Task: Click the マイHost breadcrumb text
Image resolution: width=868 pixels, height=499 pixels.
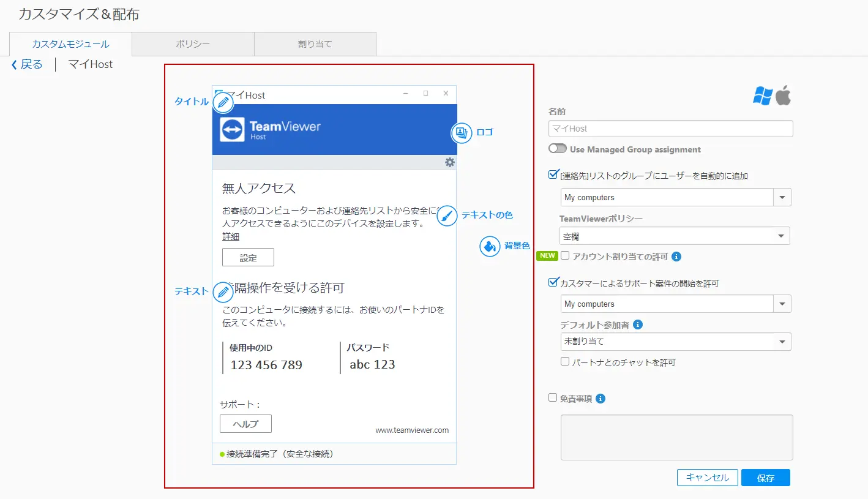Action: pyautogui.click(x=90, y=64)
